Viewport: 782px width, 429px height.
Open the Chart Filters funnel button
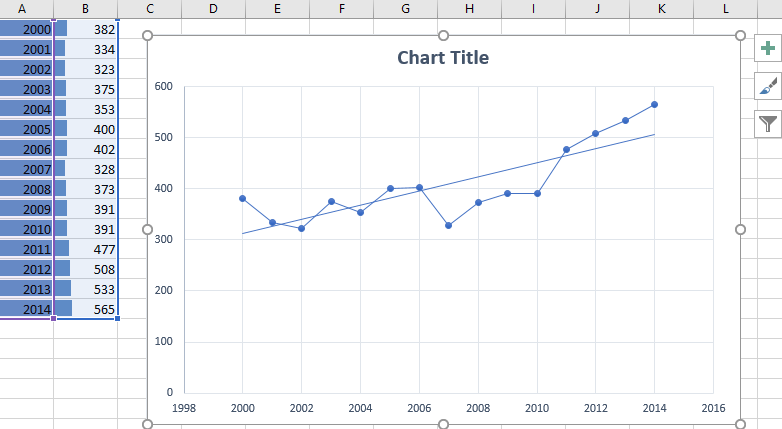coord(768,124)
